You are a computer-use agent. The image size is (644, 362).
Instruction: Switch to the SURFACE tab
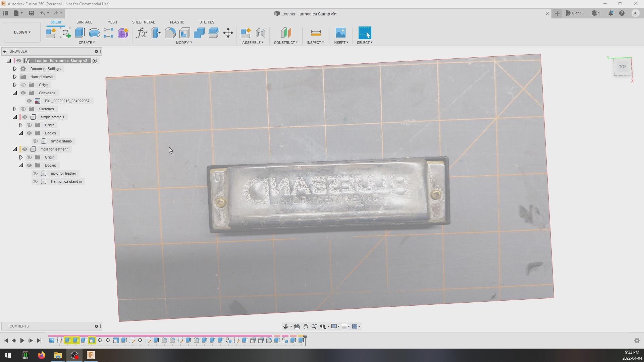click(84, 22)
